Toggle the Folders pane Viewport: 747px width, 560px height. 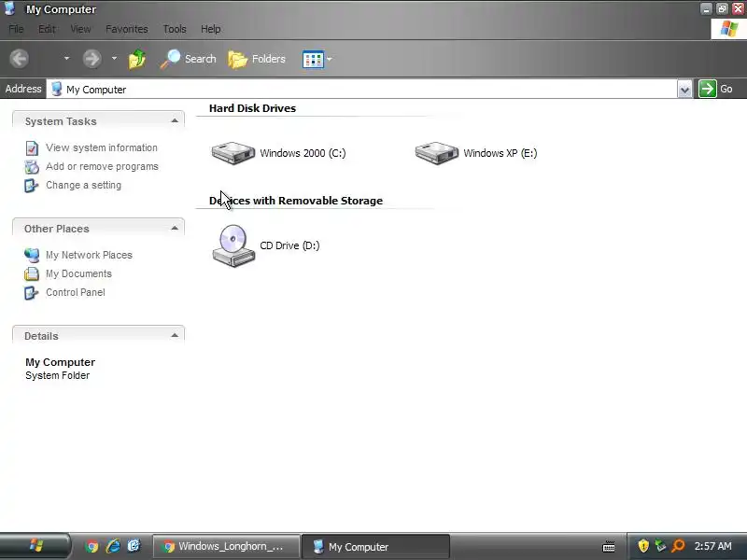(257, 59)
